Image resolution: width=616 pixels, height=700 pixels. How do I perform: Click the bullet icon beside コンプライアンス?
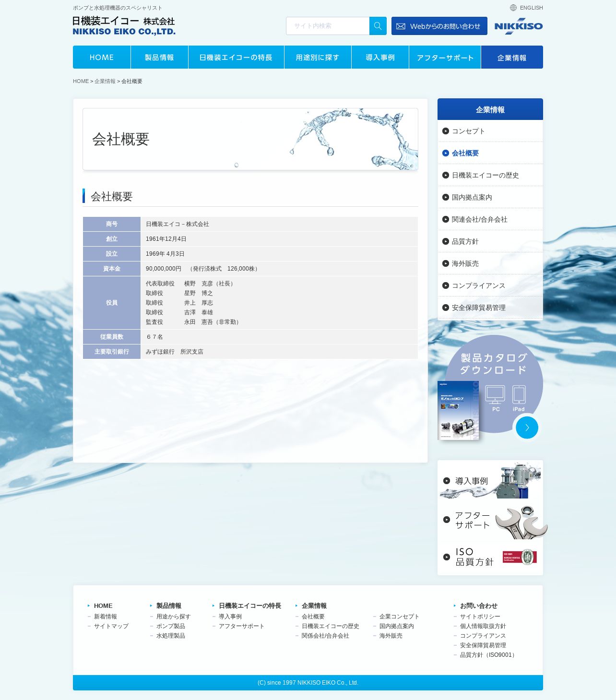pyautogui.click(x=446, y=285)
